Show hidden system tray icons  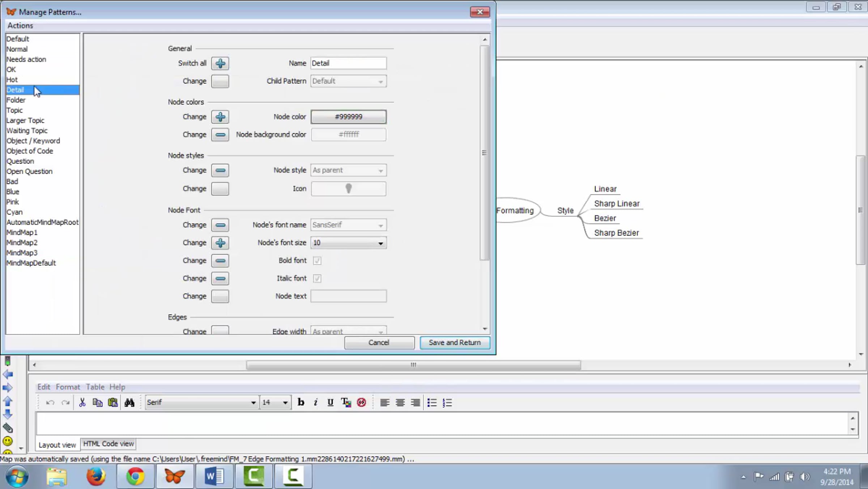click(x=743, y=477)
